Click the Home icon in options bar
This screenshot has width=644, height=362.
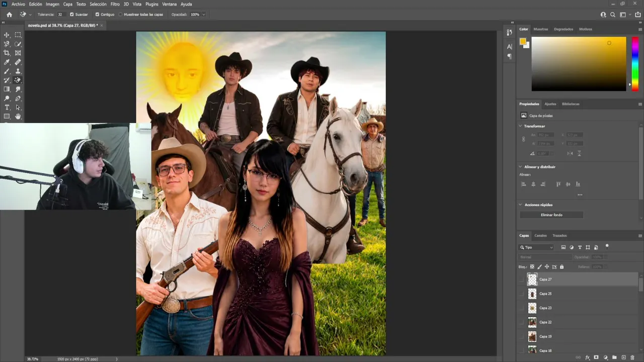click(9, 15)
